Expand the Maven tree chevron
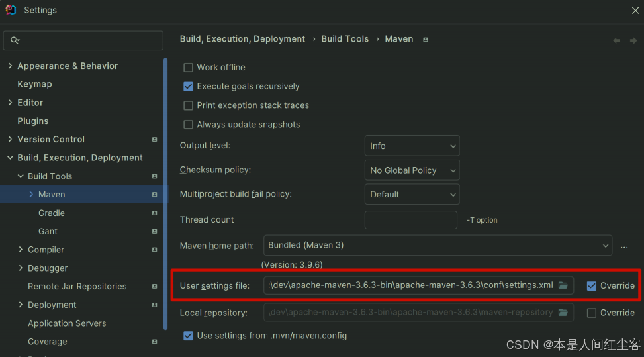 point(31,195)
